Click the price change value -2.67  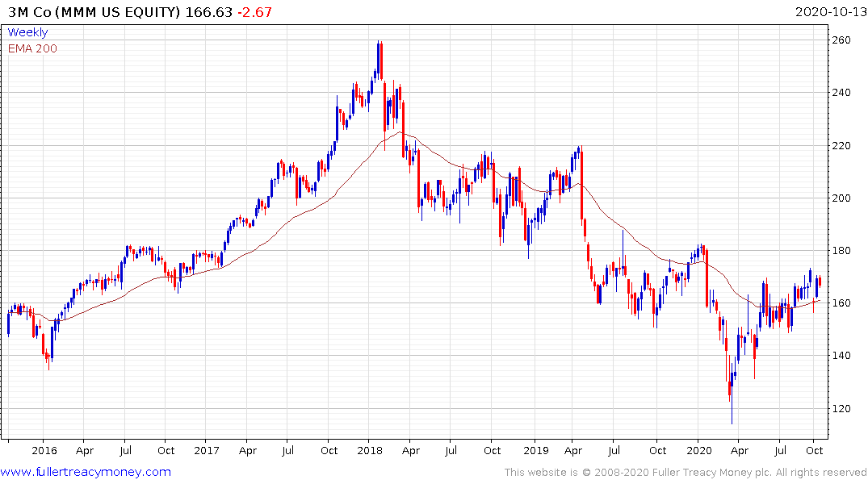click(254, 12)
